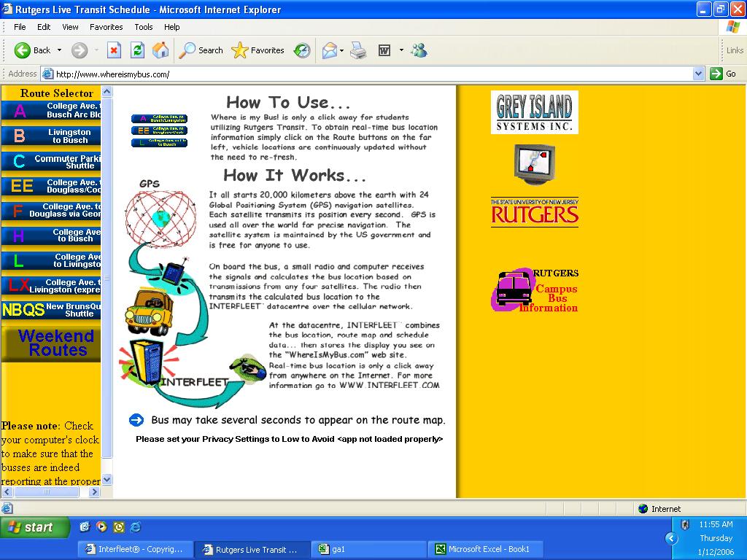The width and height of the screenshot is (747, 560).
Task: Click the Forward navigation arrow
Action: coord(79,50)
